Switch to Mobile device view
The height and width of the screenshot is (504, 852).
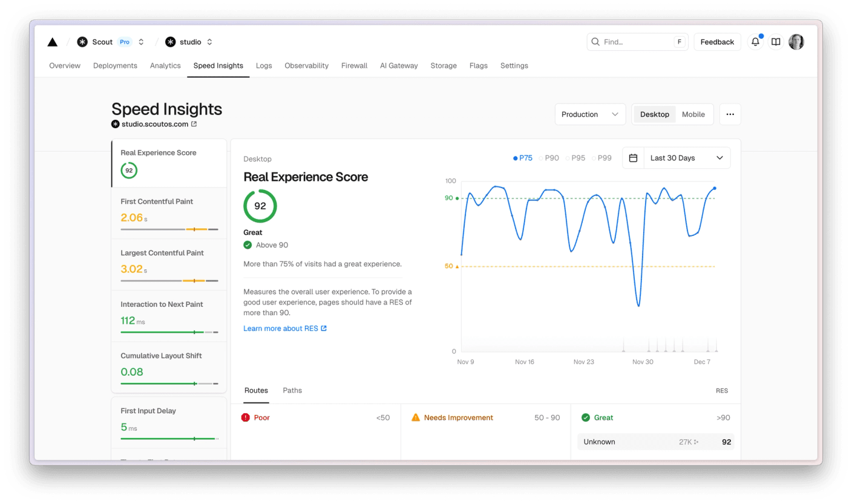693,114
